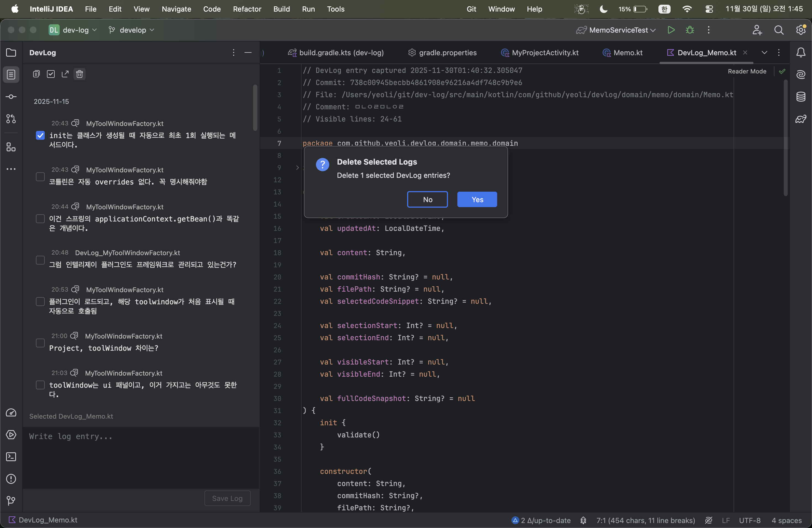The width and height of the screenshot is (812, 528).
Task: Click Yes to delete selected logs
Action: pos(477,200)
